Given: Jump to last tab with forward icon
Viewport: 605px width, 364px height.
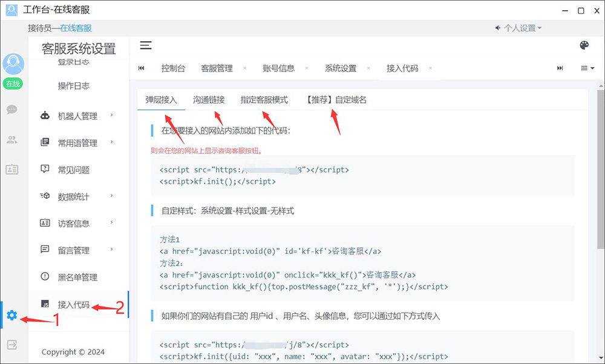Looking at the screenshot, I should click(x=560, y=68).
